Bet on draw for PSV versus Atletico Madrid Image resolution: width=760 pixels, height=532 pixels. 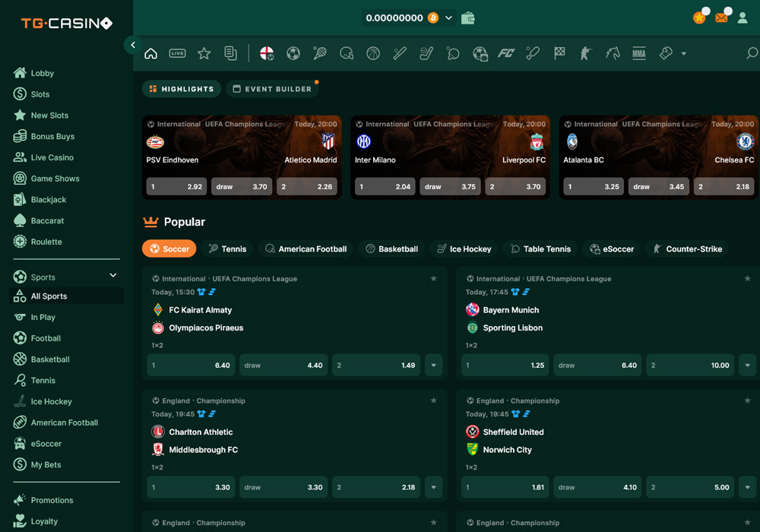pyautogui.click(x=241, y=186)
